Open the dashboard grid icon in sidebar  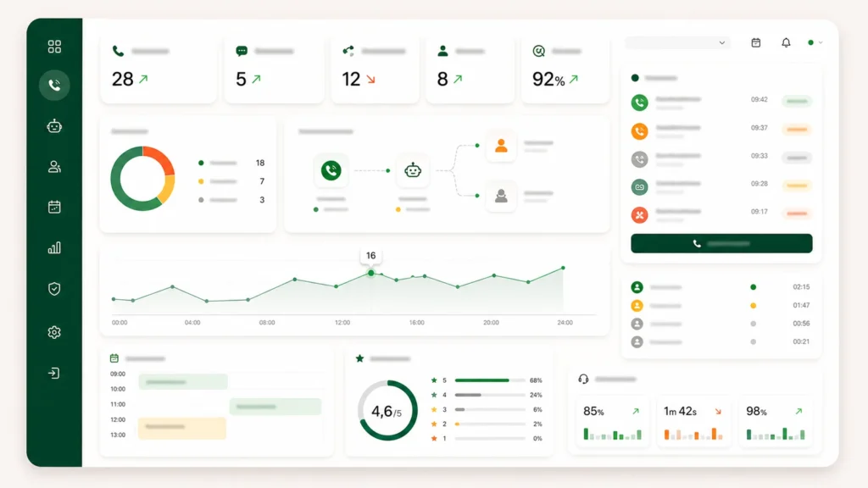click(x=54, y=47)
